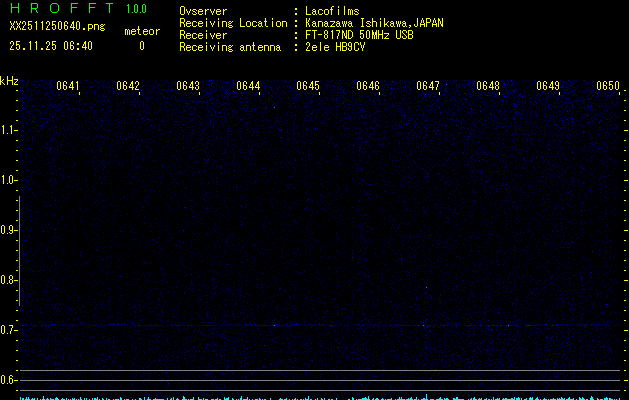Click the Lacofilms observer name
The width and height of the screenshot is (629, 400).
(333, 11)
